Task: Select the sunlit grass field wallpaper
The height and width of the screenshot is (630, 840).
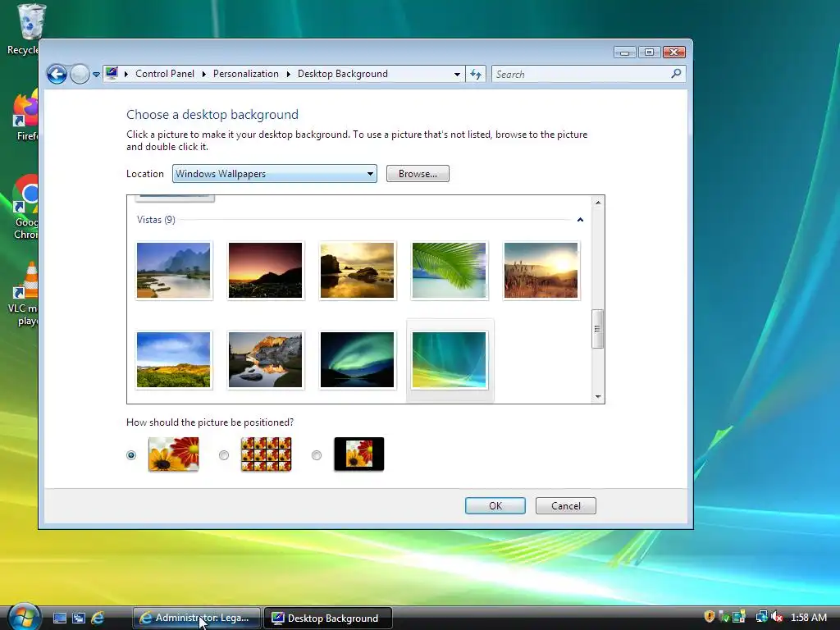Action: pos(541,270)
